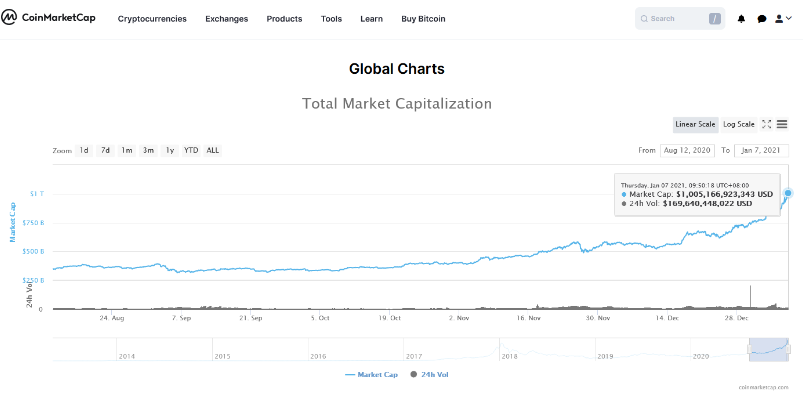
Task: Toggle 24h Vol series in legend
Action: coord(429,375)
